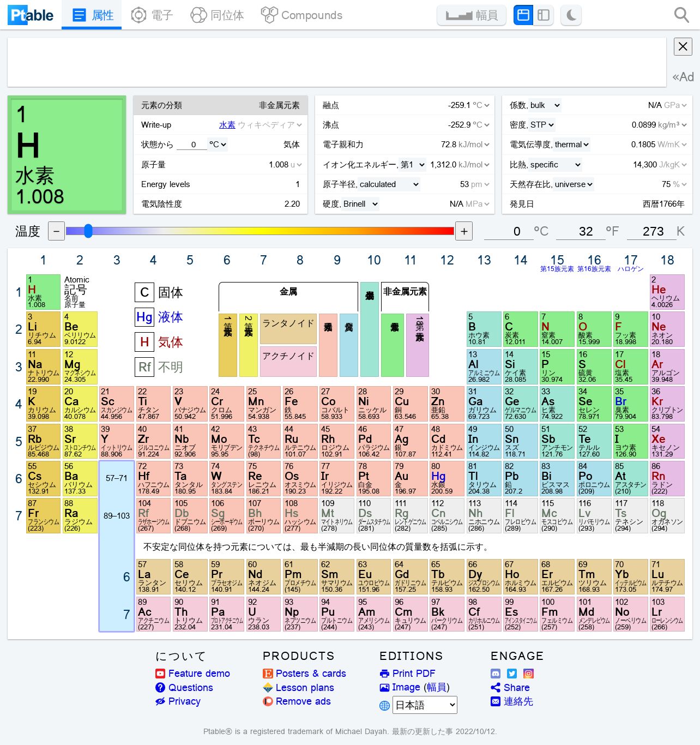Click the Fahrenheit temperature field
The height and width of the screenshot is (745, 700).
(581, 231)
